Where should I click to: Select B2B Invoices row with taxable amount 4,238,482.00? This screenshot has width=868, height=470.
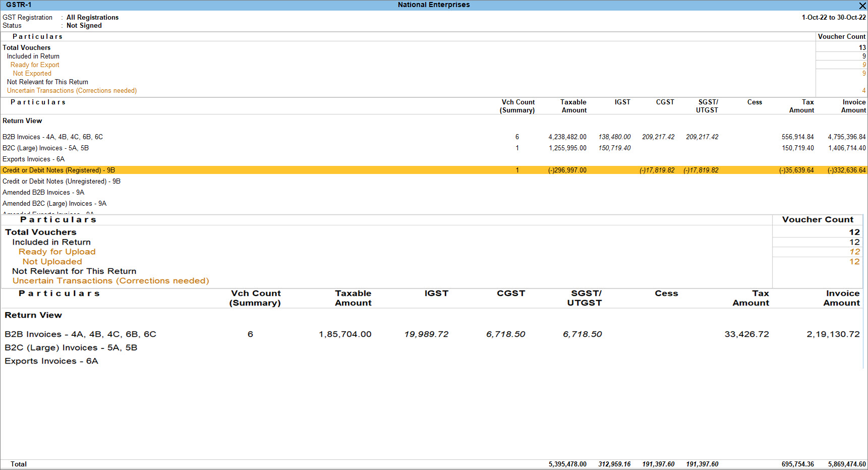52,137
